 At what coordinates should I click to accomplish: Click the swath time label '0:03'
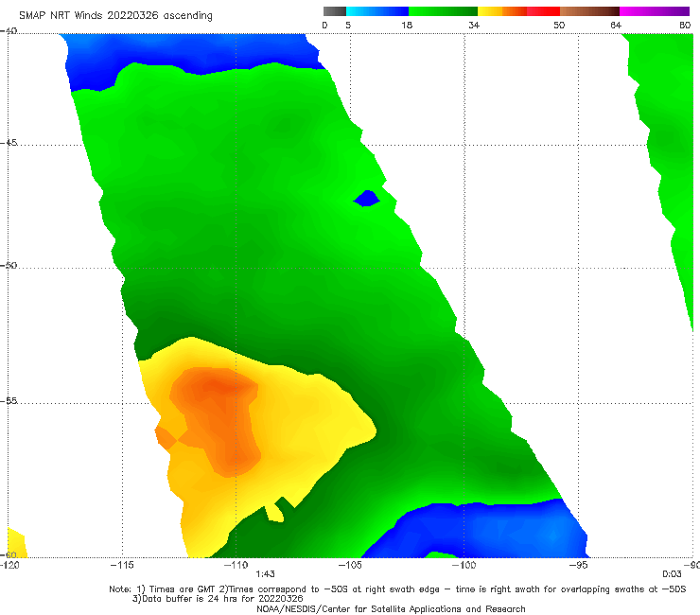(x=672, y=574)
